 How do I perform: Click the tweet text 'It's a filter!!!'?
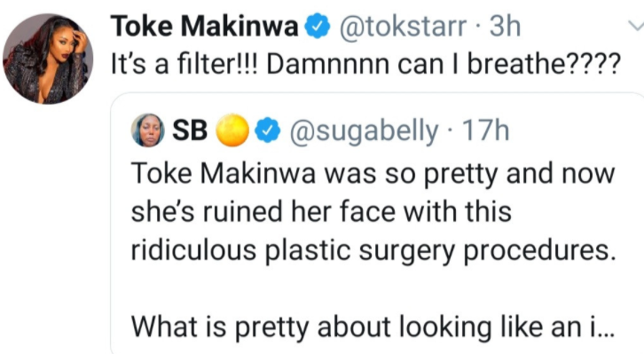tap(184, 64)
